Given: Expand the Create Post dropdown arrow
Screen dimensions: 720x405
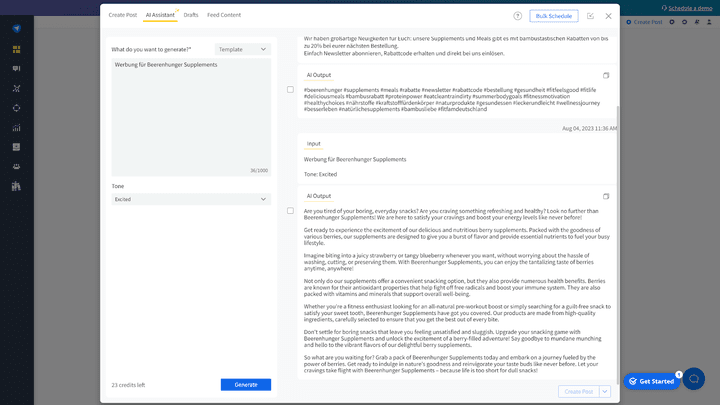Looking at the screenshot, I should click(605, 392).
